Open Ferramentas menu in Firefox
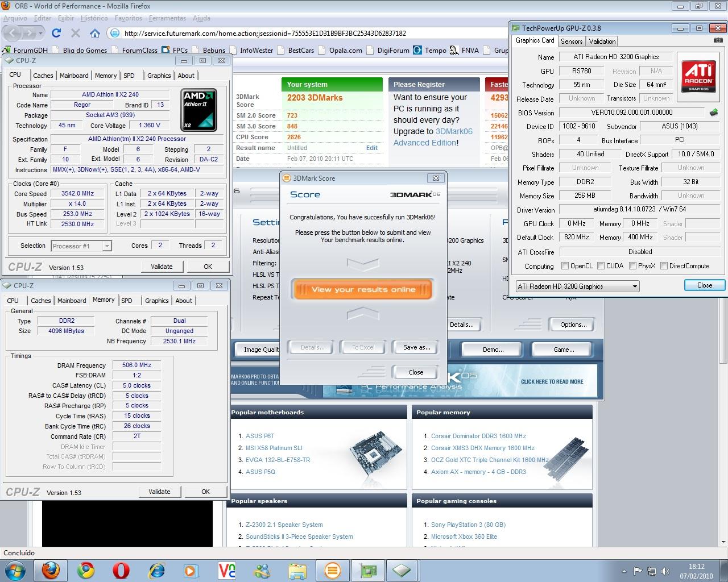Image resolution: width=728 pixels, height=582 pixels. point(167,18)
